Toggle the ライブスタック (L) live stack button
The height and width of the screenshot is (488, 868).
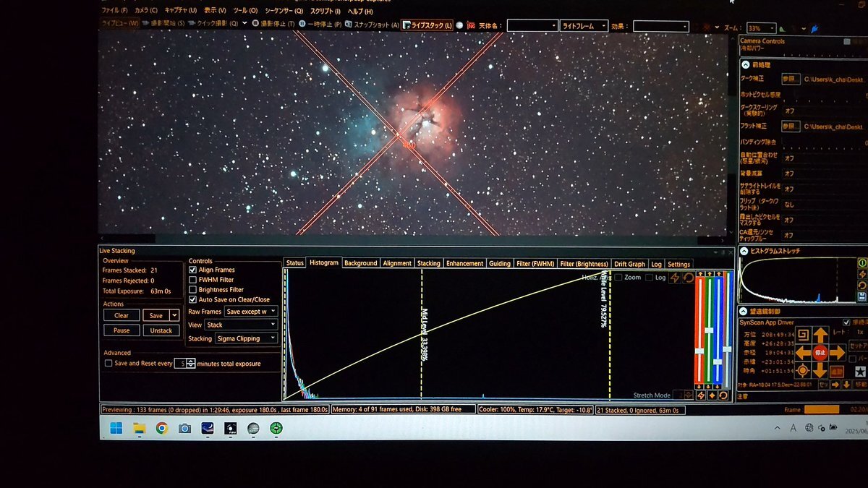pyautogui.click(x=427, y=25)
